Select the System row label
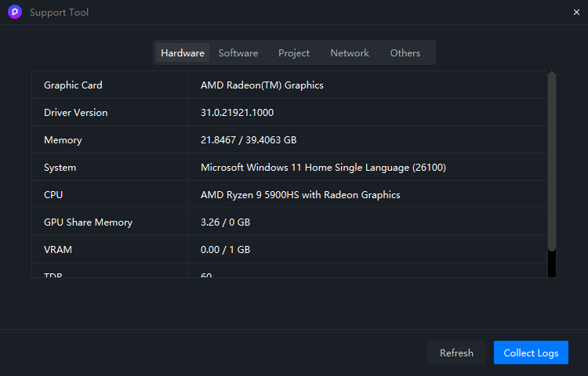This screenshot has height=376, width=588. [60, 168]
